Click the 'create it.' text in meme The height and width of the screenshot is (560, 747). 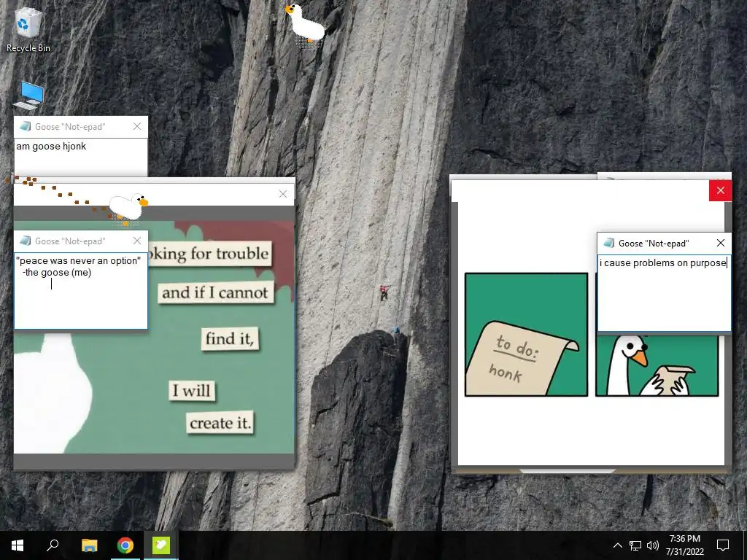(x=220, y=423)
